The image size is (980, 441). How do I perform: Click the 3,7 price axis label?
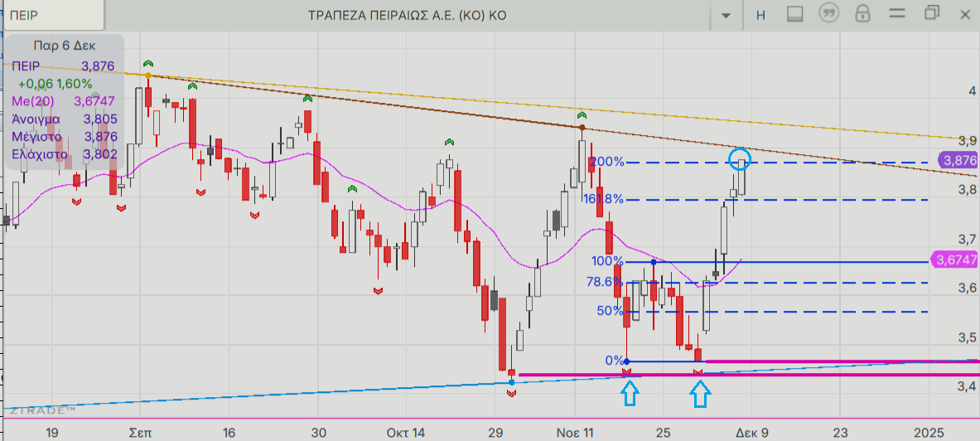pos(968,239)
